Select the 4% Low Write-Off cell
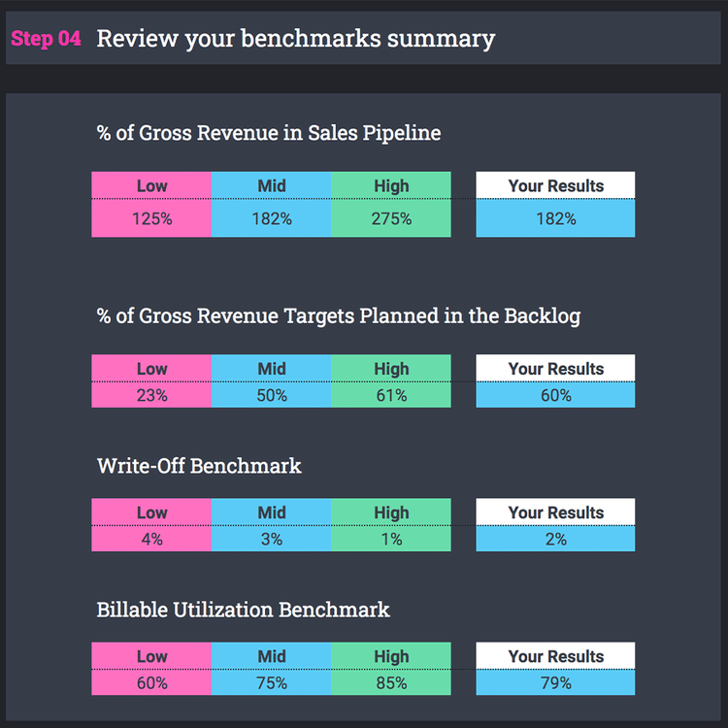728x728 pixels. pos(151,539)
